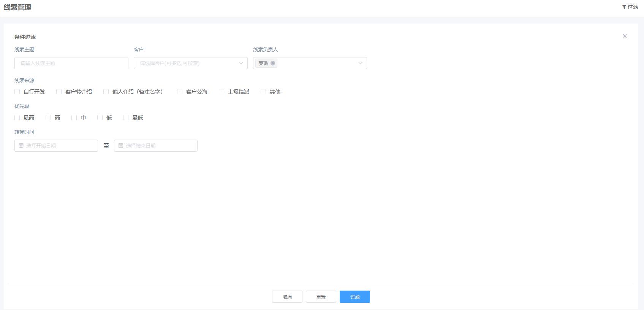Expand the 客户 dropdown arrow
The width and height of the screenshot is (644, 310).
tap(241, 63)
